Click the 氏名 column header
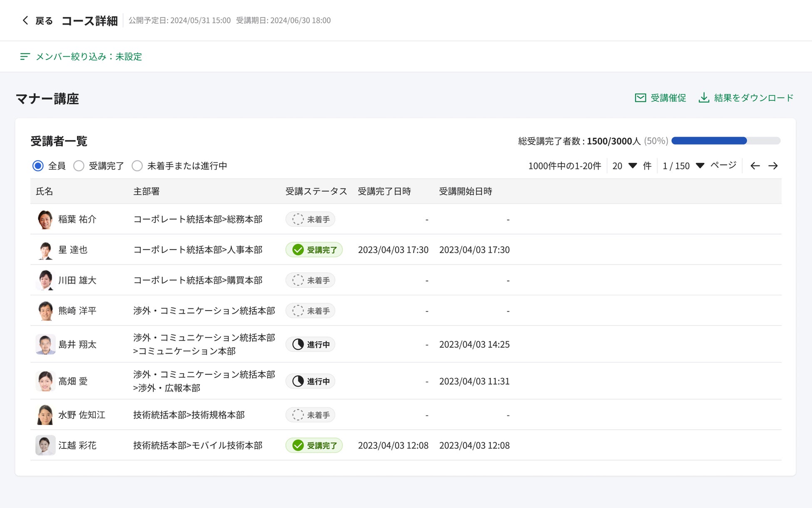 pyautogui.click(x=45, y=191)
